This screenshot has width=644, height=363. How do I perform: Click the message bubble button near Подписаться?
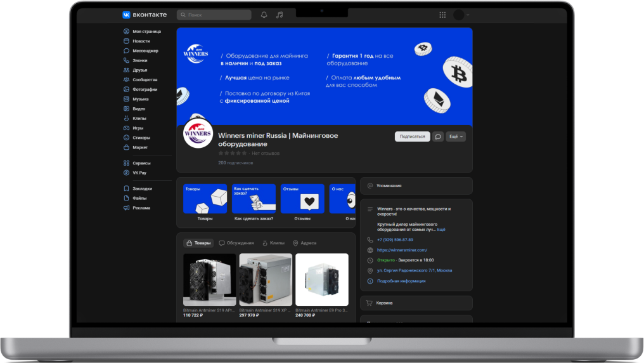pos(438,136)
